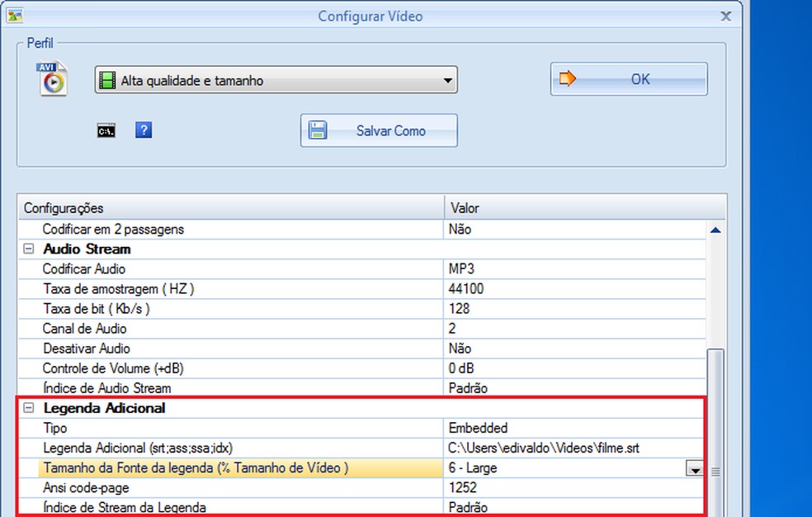Click the picture icon in the title bar
The image size is (812, 517).
point(14,15)
